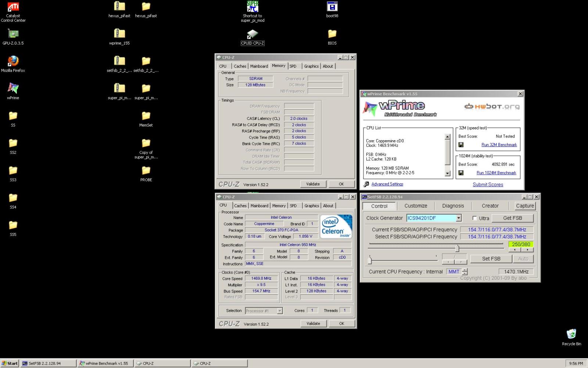
Task: Click the hwbot.org logo in wPrime
Action: tap(492, 107)
